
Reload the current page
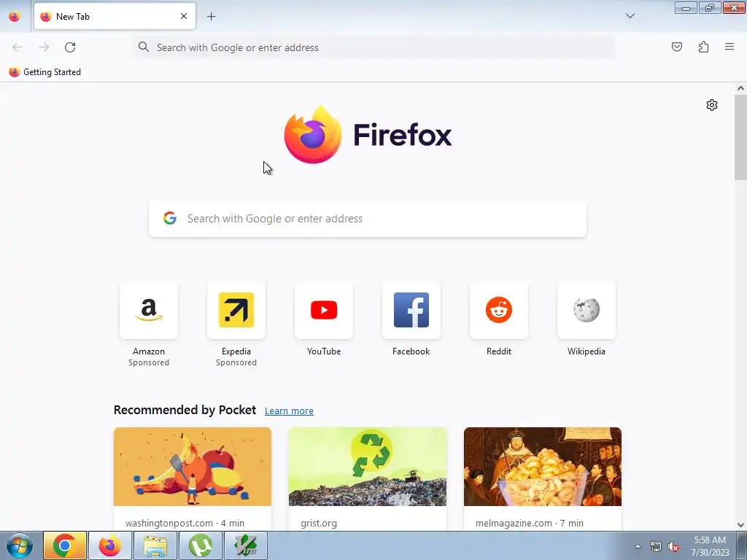click(x=70, y=47)
